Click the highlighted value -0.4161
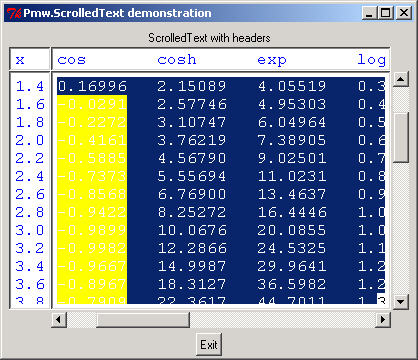418x360 pixels. click(x=92, y=140)
